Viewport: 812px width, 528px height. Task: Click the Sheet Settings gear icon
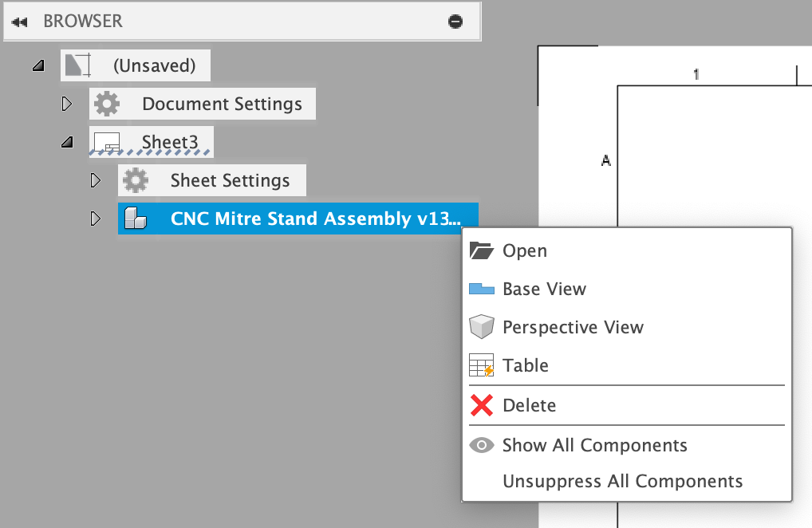tap(136, 180)
